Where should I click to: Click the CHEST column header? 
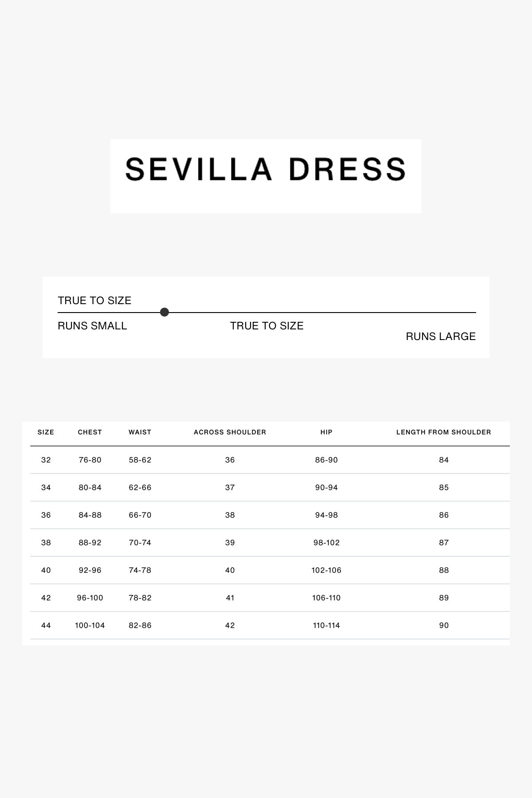click(90, 432)
